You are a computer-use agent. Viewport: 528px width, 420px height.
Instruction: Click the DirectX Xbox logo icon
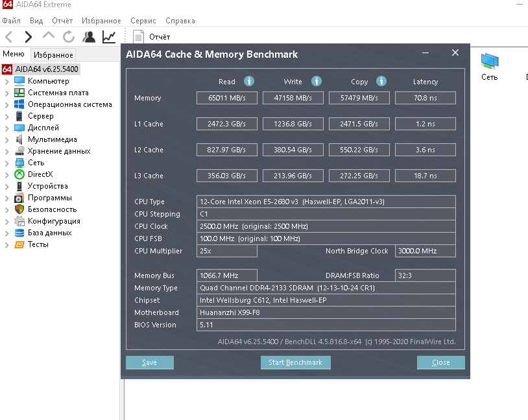coord(19,174)
